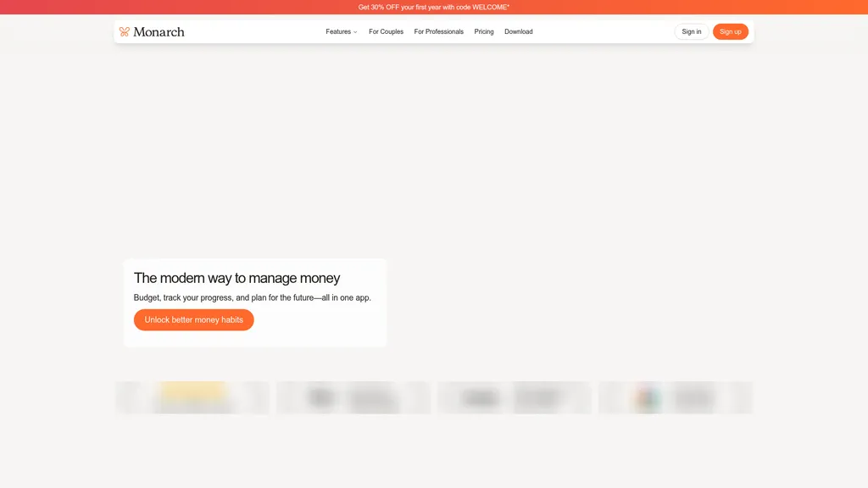
Task: Click the orange Sign up button
Action: pyautogui.click(x=730, y=31)
